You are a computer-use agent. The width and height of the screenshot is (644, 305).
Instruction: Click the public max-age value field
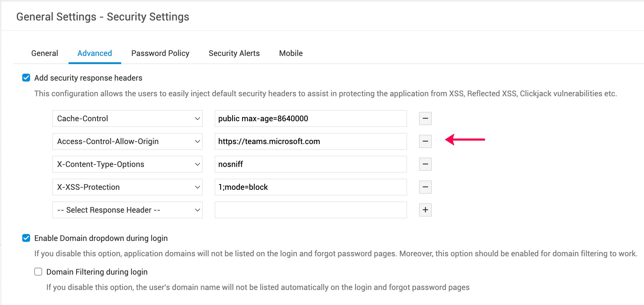pyautogui.click(x=311, y=119)
